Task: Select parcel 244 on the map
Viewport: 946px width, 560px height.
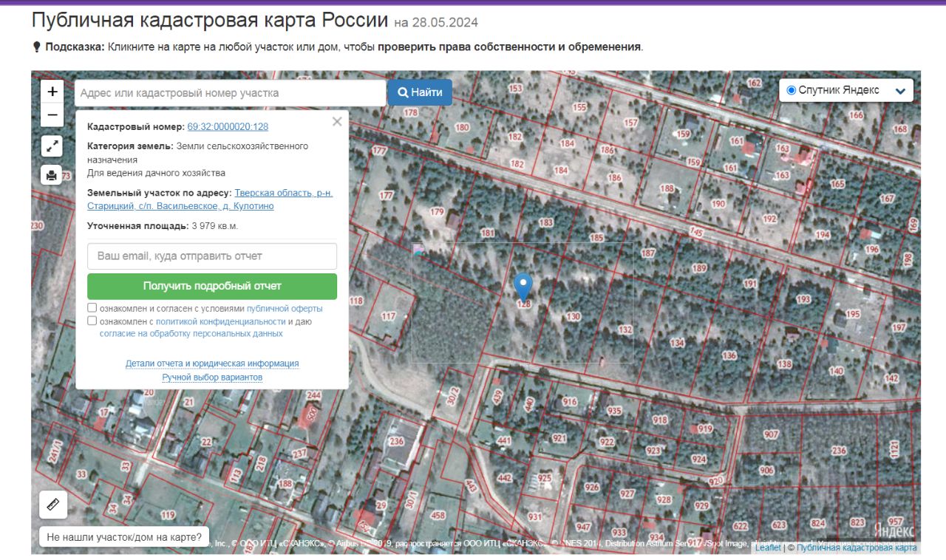Action: [313, 396]
